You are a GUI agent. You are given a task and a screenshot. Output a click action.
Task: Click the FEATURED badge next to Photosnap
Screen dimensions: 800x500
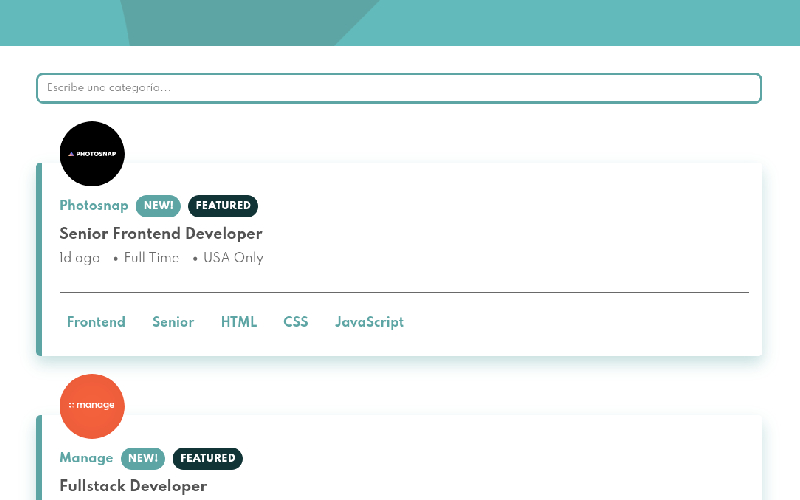coord(223,206)
